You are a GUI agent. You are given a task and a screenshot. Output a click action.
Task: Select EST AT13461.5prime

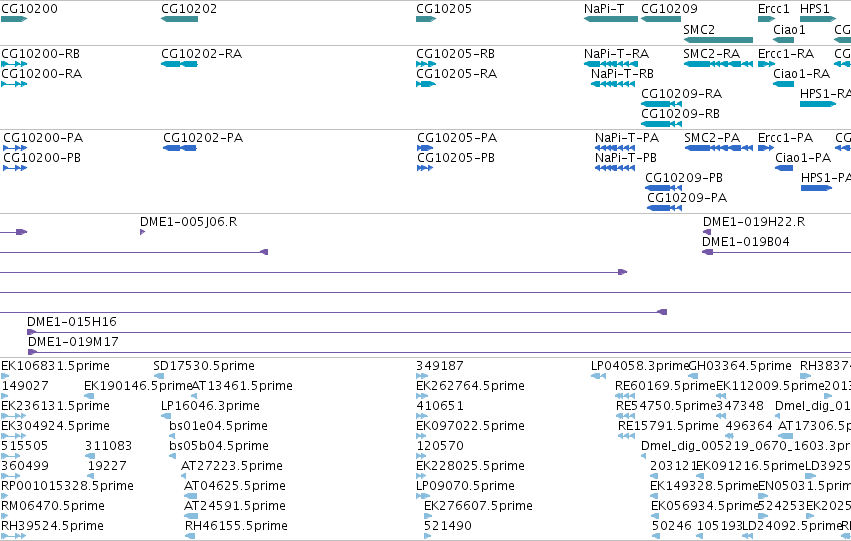click(x=242, y=386)
